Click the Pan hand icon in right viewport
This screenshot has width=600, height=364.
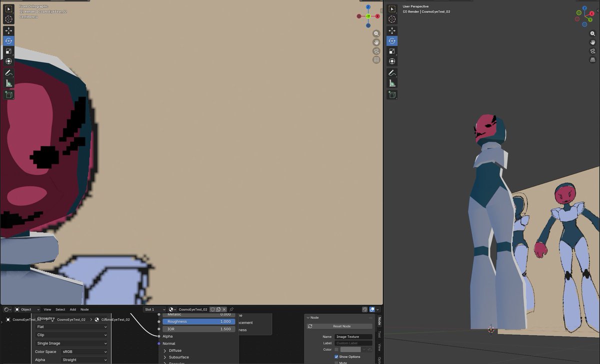[x=592, y=42]
